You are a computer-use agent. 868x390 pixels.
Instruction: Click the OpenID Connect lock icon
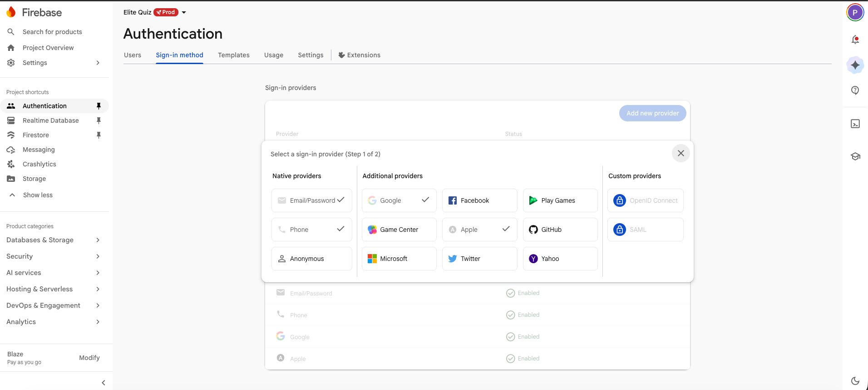click(x=620, y=200)
